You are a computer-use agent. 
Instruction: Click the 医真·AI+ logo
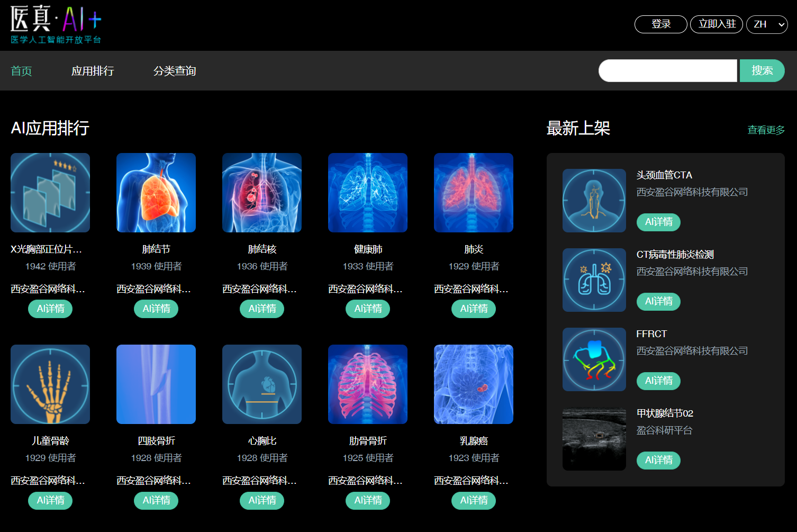point(56,25)
